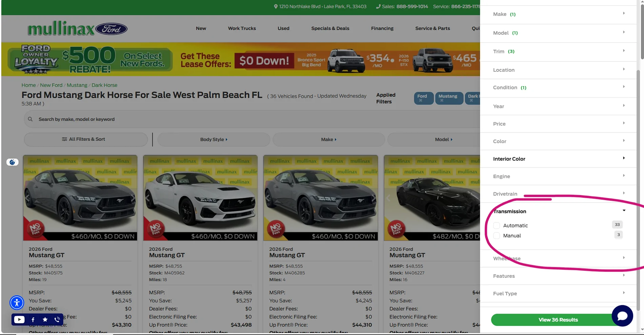The height and width of the screenshot is (335, 644).
Task: Click the phone call icon
Action: pos(57,319)
